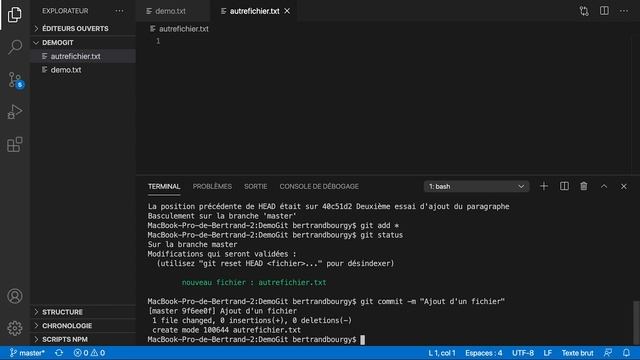
Task: Select the TERMINAL panel tab
Action: point(164,187)
